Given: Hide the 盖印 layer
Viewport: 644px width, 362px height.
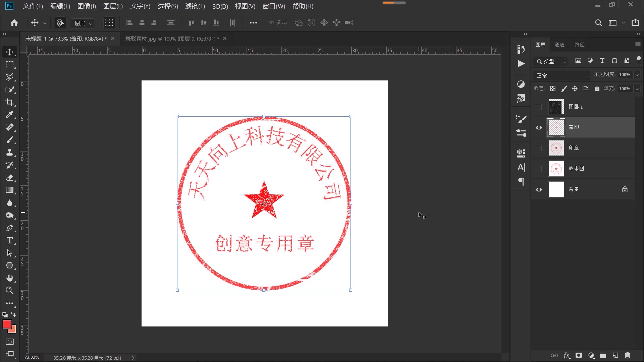Looking at the screenshot, I should [539, 127].
